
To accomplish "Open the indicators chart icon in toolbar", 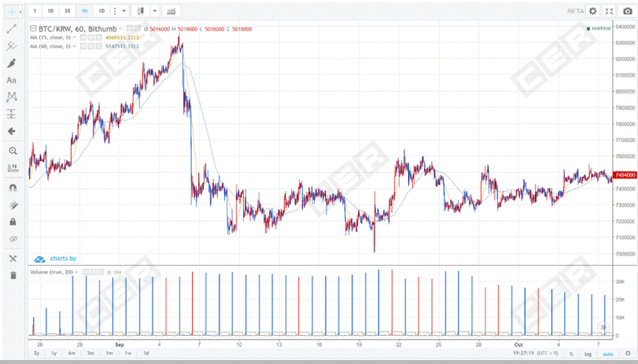I will (171, 11).
